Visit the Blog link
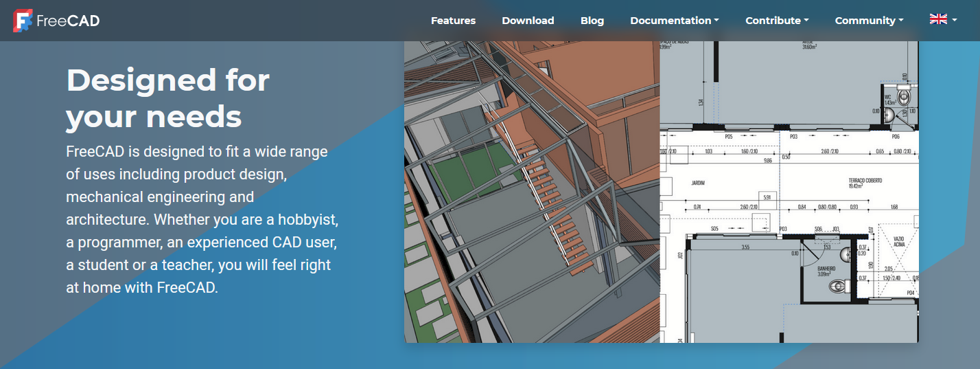This screenshot has height=369, width=980. click(x=592, y=21)
